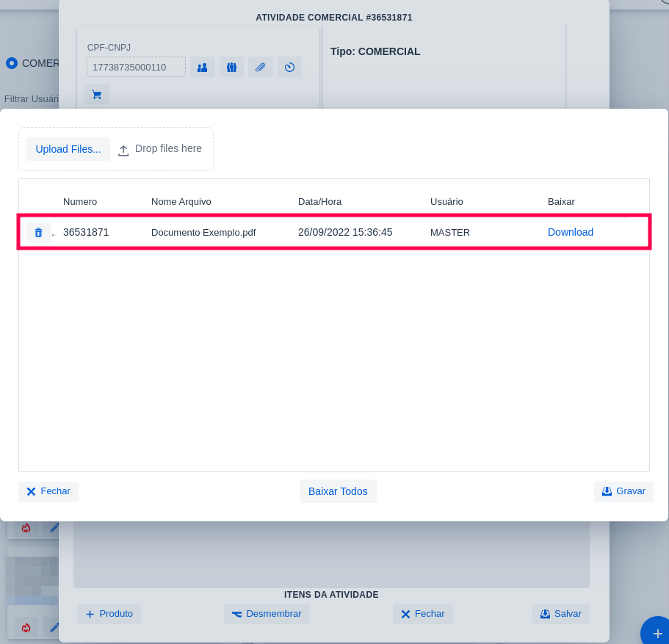Click the Salvar button under Itens da Atividade
Screen dimensions: 669x644
point(560,614)
